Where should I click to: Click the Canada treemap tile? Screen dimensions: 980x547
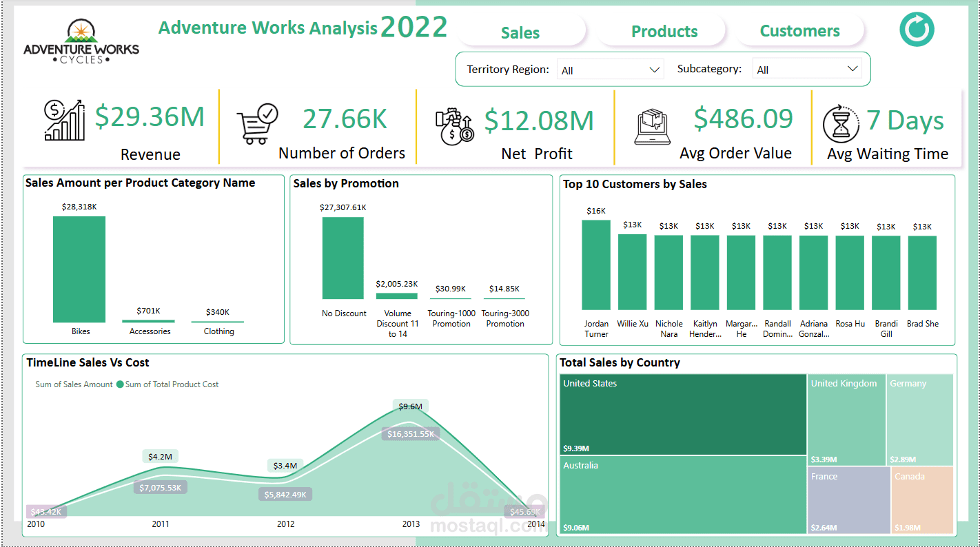pos(922,501)
